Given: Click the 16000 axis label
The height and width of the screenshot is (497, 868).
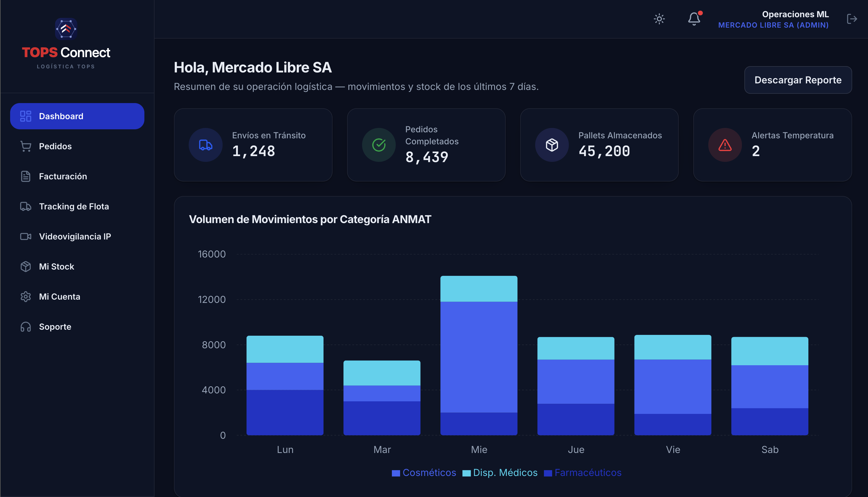Looking at the screenshot, I should click(x=212, y=254).
